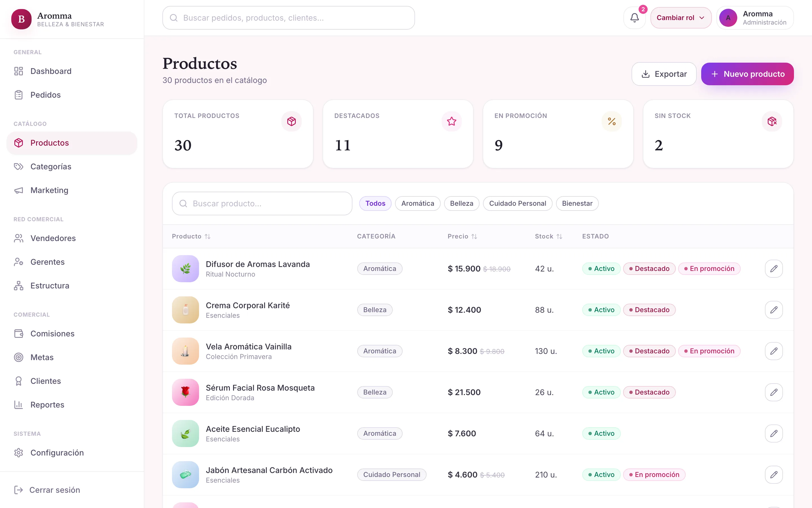Click the Nuevo producto button
The width and height of the screenshot is (812, 508).
(x=747, y=74)
